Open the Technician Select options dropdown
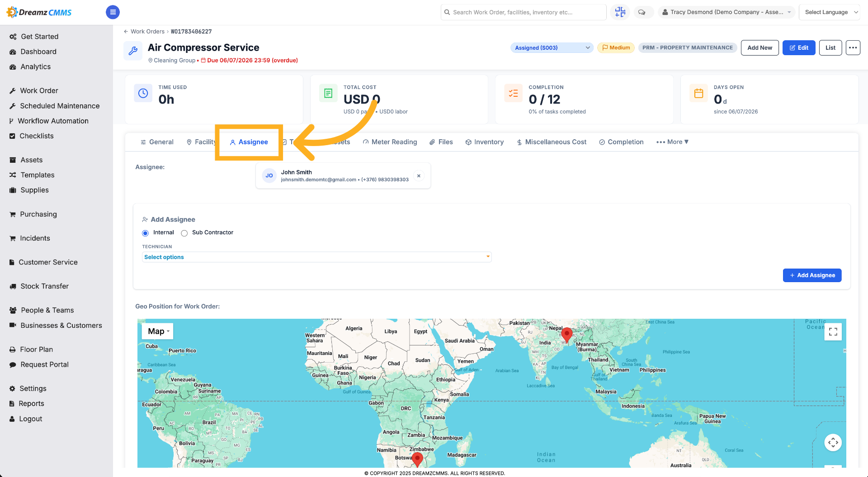868x477 pixels. click(316, 257)
